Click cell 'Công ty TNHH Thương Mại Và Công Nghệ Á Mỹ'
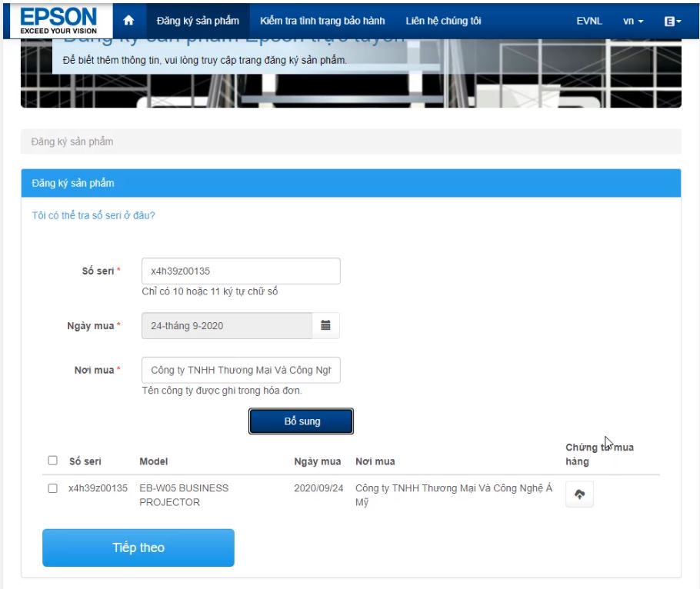This screenshot has height=589, width=700. 454,495
